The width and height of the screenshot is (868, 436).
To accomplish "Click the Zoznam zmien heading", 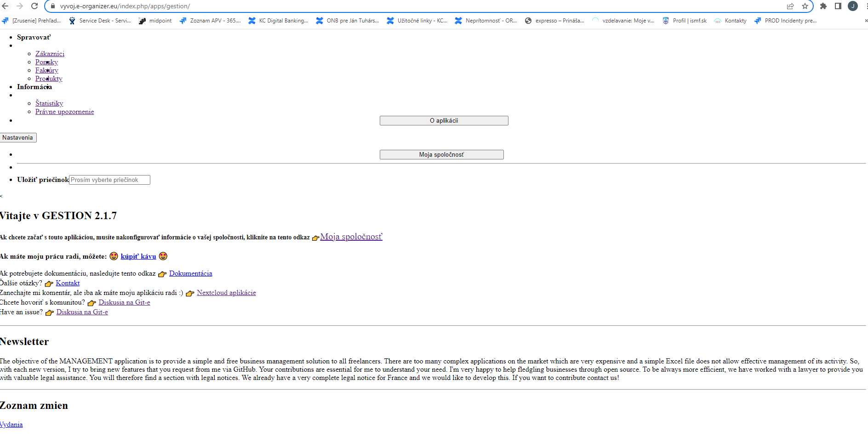I will pyautogui.click(x=34, y=405).
